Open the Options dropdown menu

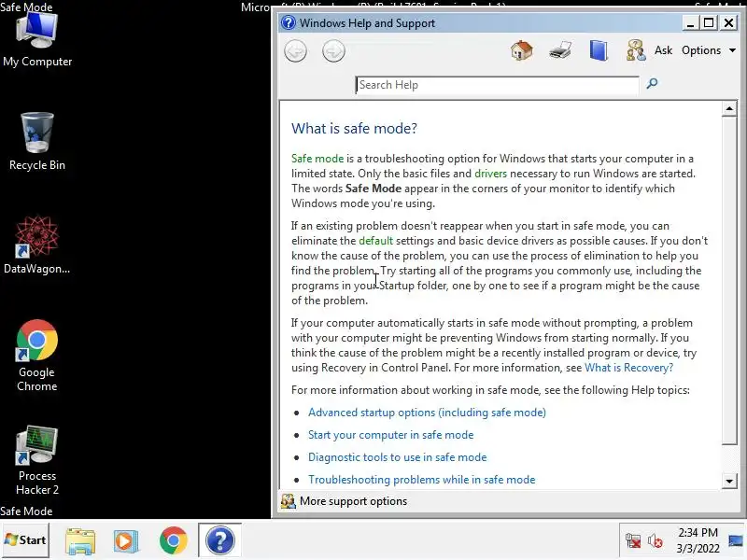click(709, 50)
